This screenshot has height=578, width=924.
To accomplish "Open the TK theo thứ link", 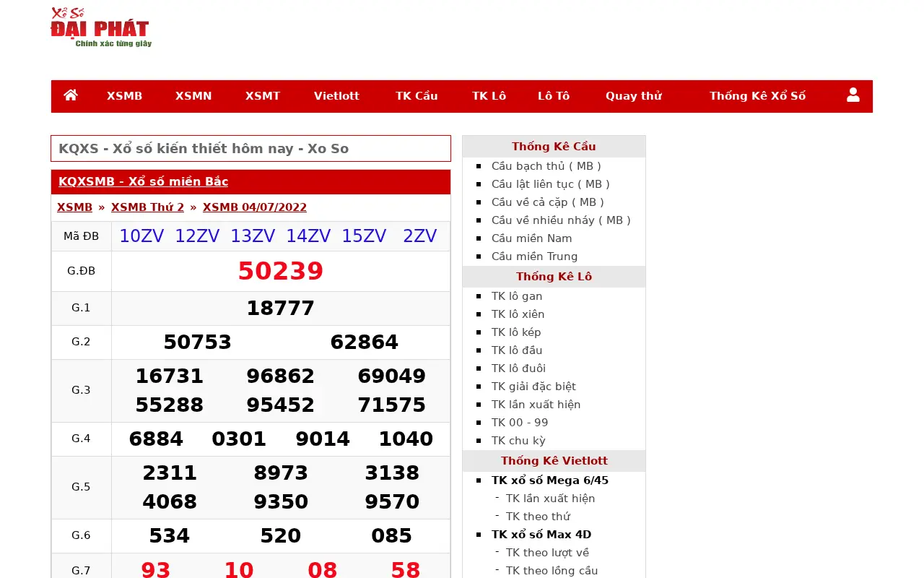I will (x=539, y=517).
